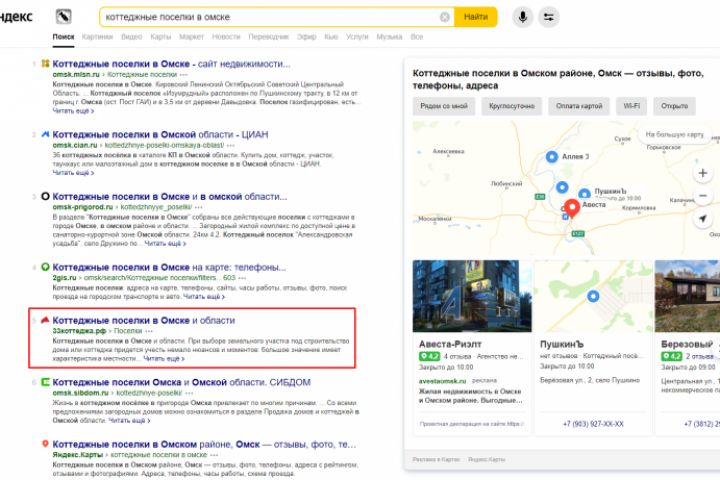Toggle the Открыто filter

tap(674, 106)
